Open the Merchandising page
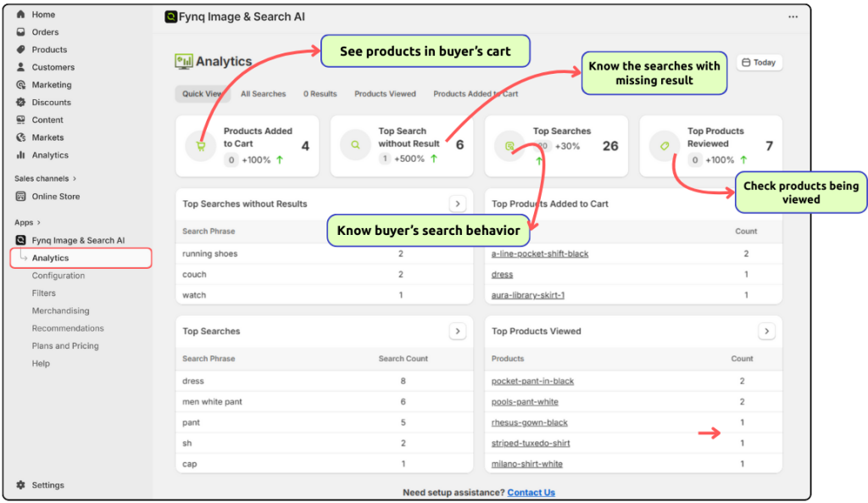Screen dimensions: 868x503 tap(60, 310)
